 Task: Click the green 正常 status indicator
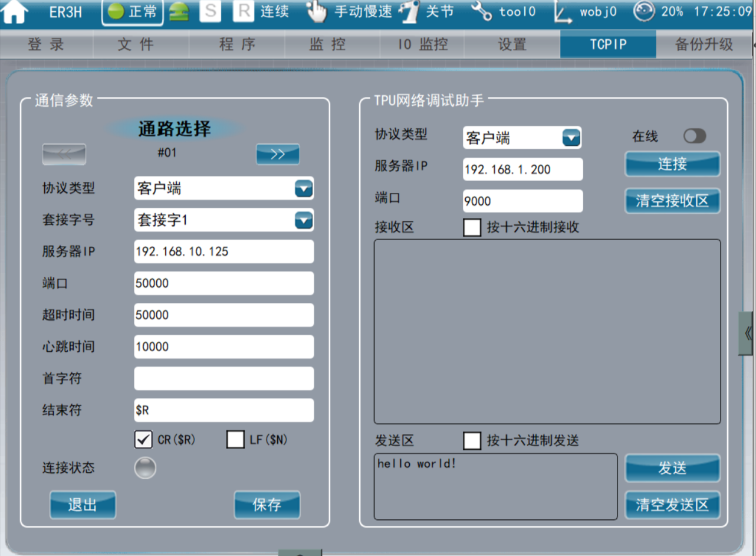click(x=132, y=12)
